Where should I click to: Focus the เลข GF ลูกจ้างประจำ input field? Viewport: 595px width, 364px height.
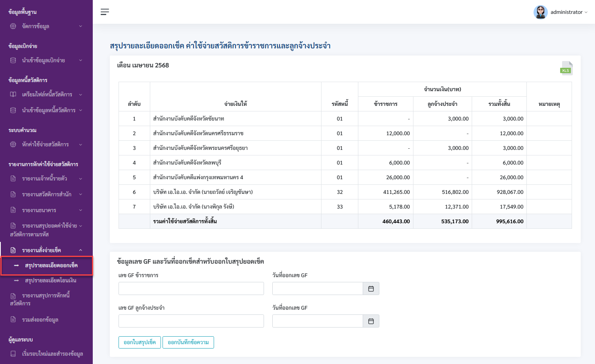[x=191, y=321]
